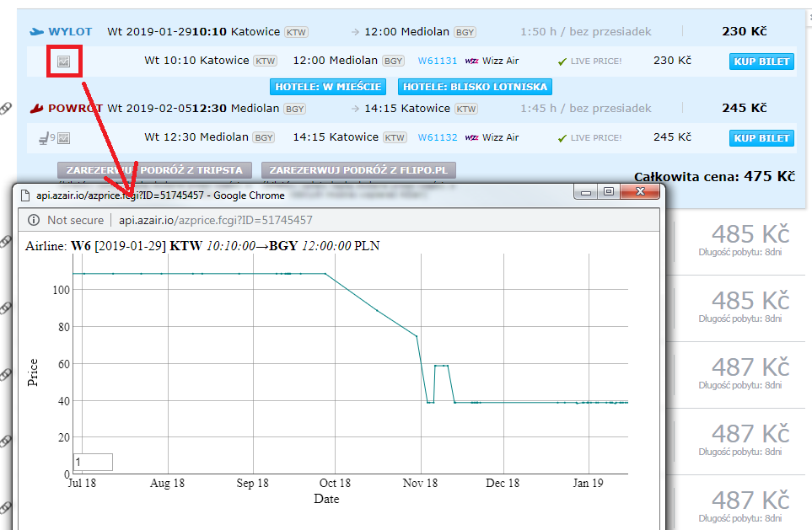Click the duration text 1:45 h / bez przesiadek
Screen dimensions: 812x530
click(586, 109)
